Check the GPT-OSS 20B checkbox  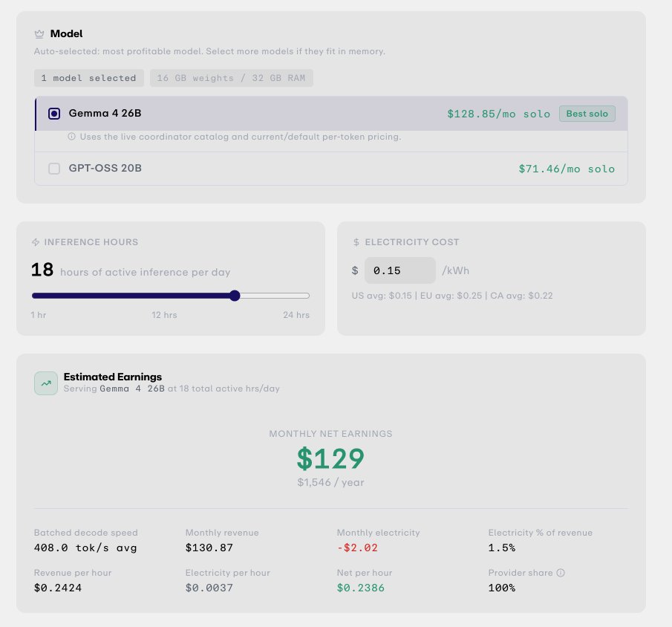54,168
